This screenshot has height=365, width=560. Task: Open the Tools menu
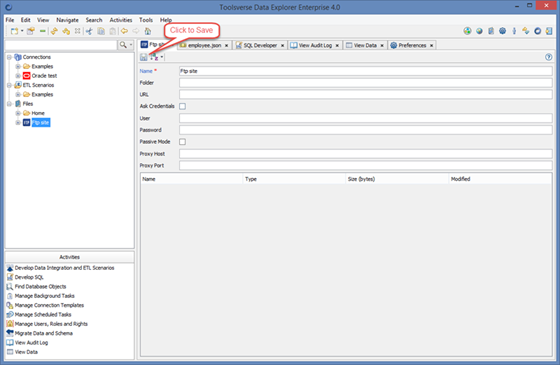coord(146,20)
